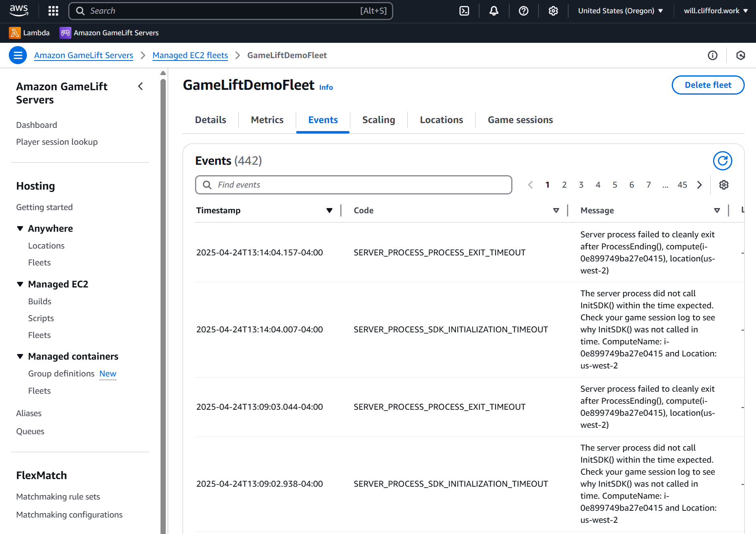
Task: Open the top bar settings gear
Action: click(x=553, y=11)
